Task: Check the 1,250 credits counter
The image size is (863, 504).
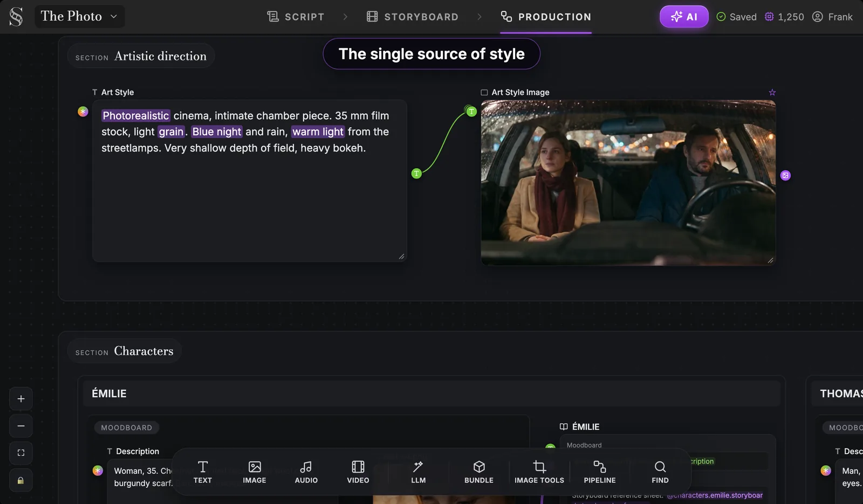Action: (784, 17)
